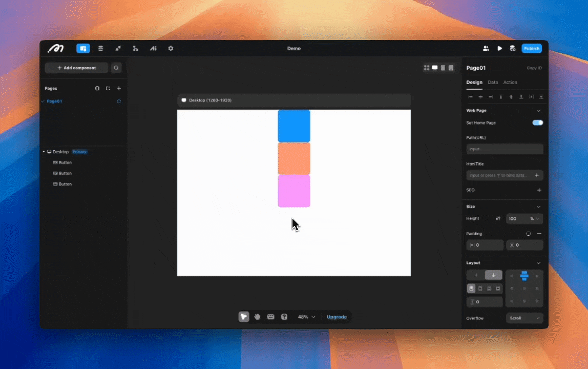Click the Publish button
The width and height of the screenshot is (588, 369).
click(x=531, y=48)
